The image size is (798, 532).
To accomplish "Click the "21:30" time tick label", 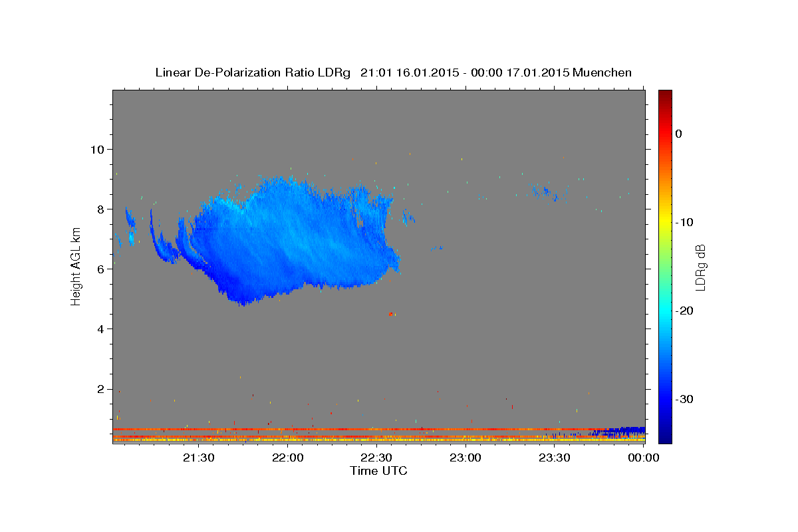I will coord(199,458).
